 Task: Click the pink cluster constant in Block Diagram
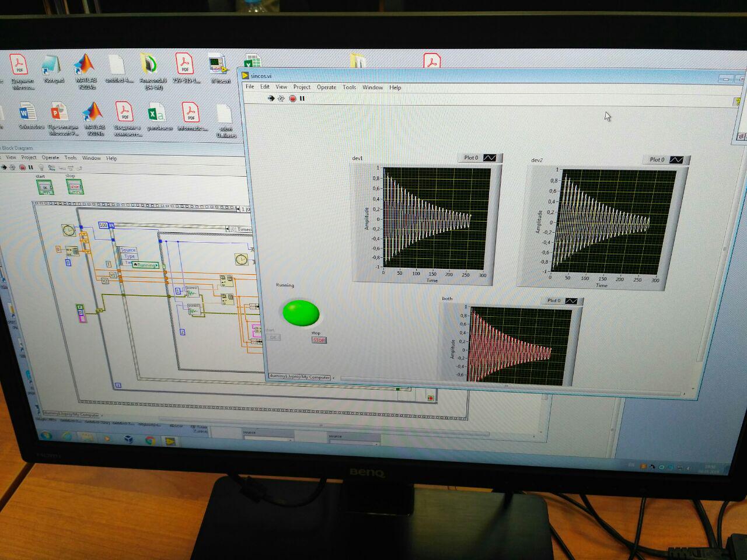82,313
